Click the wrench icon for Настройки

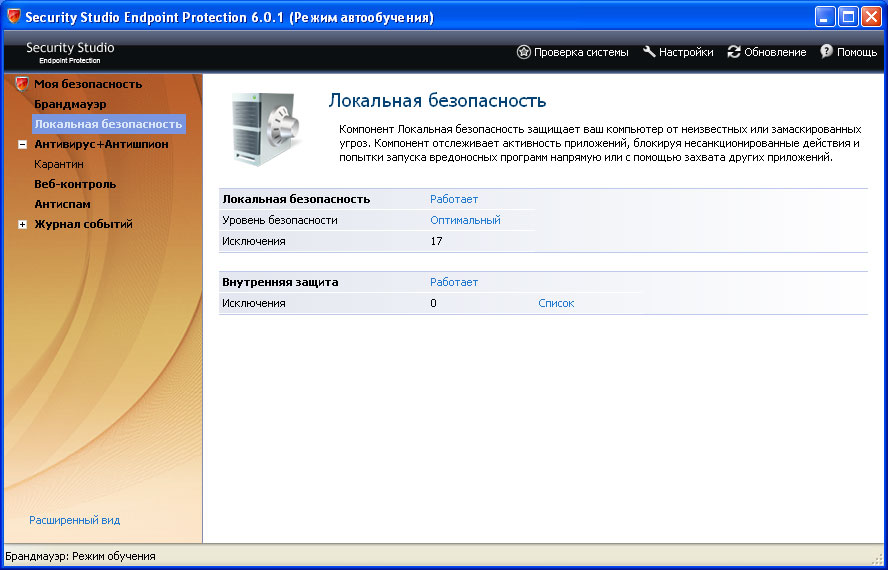pos(649,52)
